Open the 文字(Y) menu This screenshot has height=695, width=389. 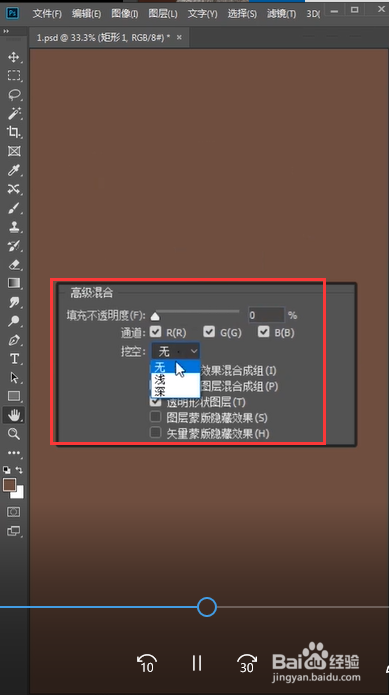(202, 14)
